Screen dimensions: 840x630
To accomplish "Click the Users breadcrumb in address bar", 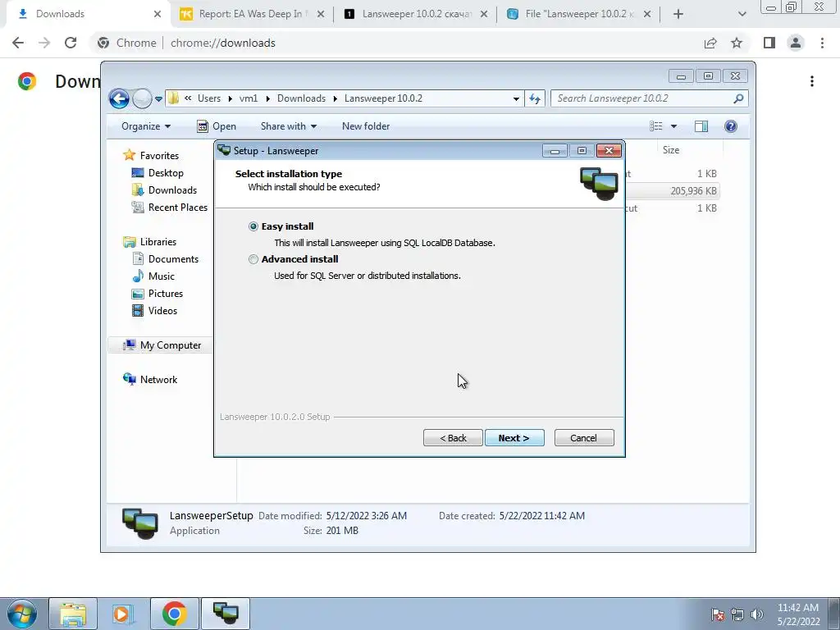I will coord(209,98).
